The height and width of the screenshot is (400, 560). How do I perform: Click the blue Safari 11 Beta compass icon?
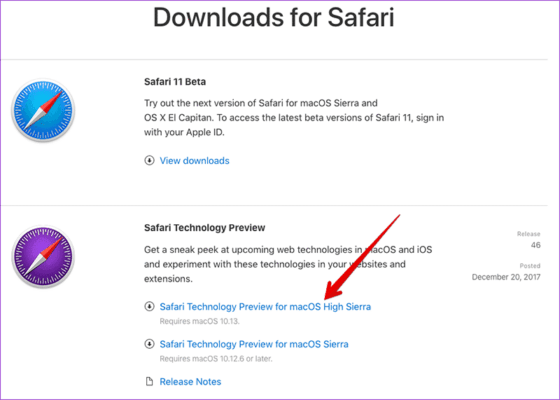tap(43, 110)
